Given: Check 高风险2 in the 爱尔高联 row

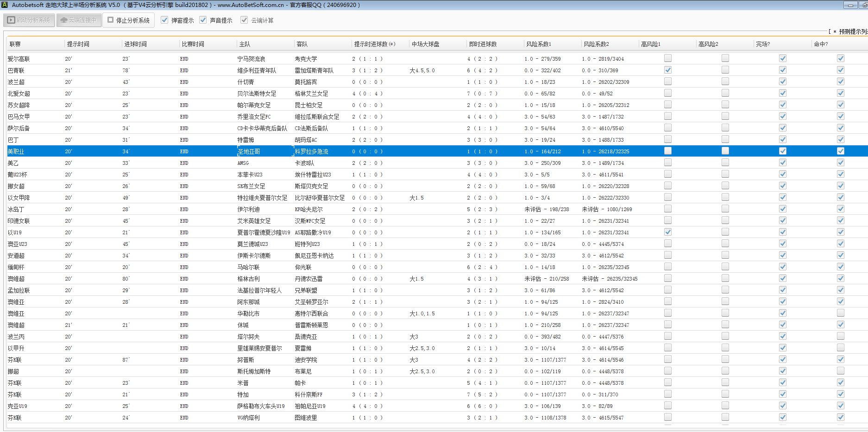Looking at the screenshot, I should (x=725, y=58).
